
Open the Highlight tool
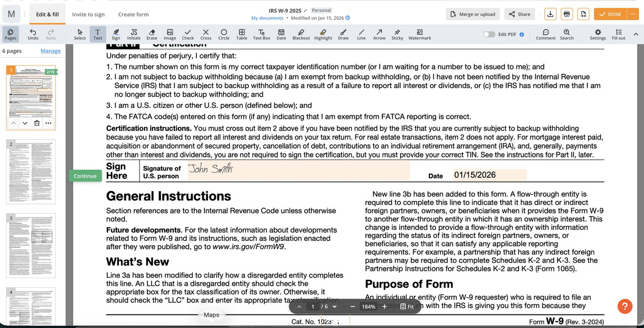pyautogui.click(x=322, y=33)
